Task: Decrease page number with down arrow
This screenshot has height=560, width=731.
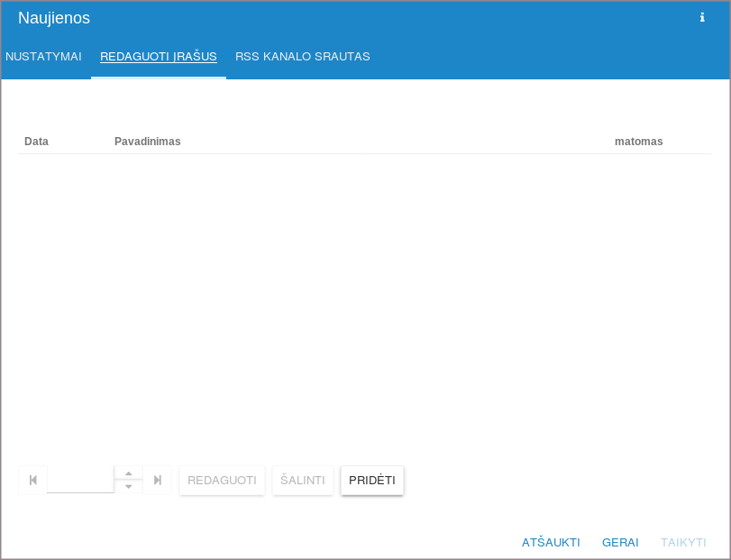Action: click(x=129, y=487)
